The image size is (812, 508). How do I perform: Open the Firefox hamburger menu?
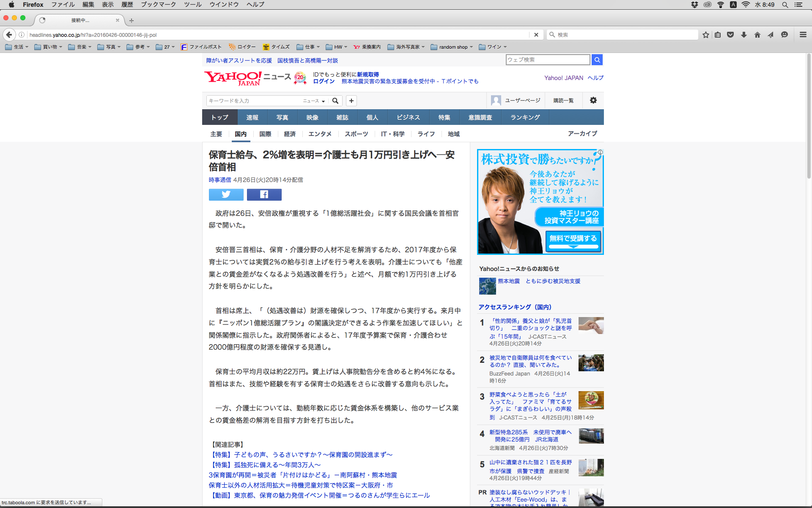[803, 35]
